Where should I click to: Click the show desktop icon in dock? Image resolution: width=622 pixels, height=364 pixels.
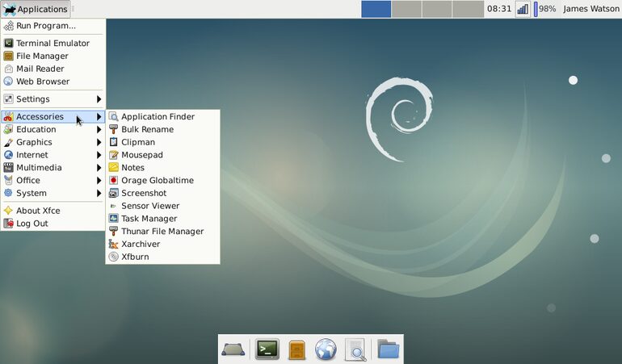pyautogui.click(x=233, y=349)
